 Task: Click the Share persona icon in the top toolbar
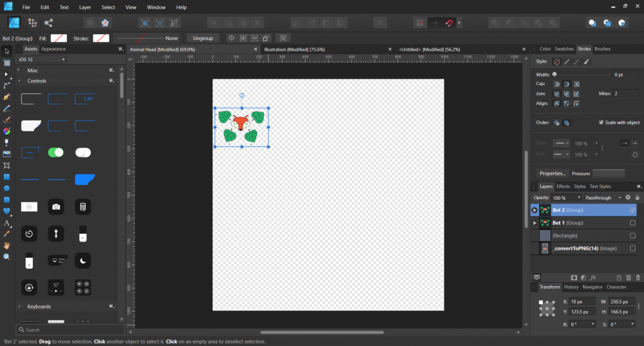tap(48, 23)
